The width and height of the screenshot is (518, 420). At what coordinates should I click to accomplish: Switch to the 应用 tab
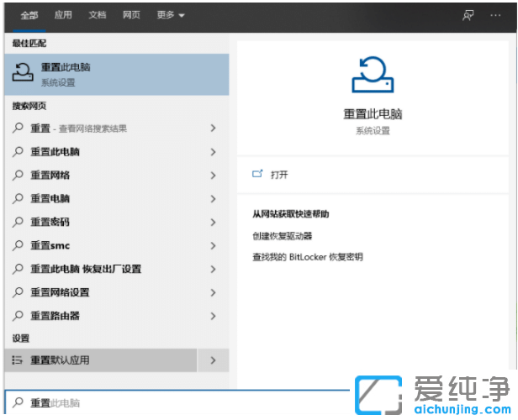(63, 15)
